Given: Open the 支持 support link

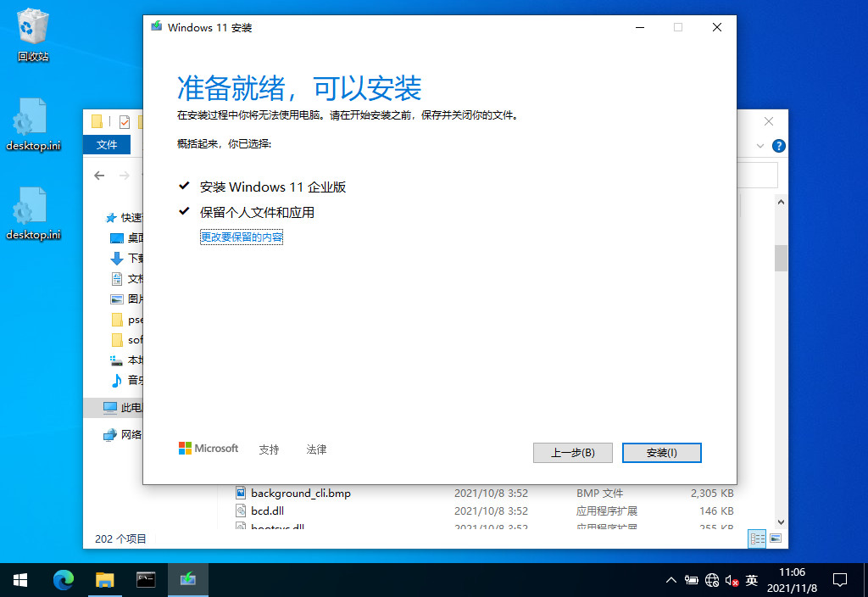Looking at the screenshot, I should (x=269, y=449).
